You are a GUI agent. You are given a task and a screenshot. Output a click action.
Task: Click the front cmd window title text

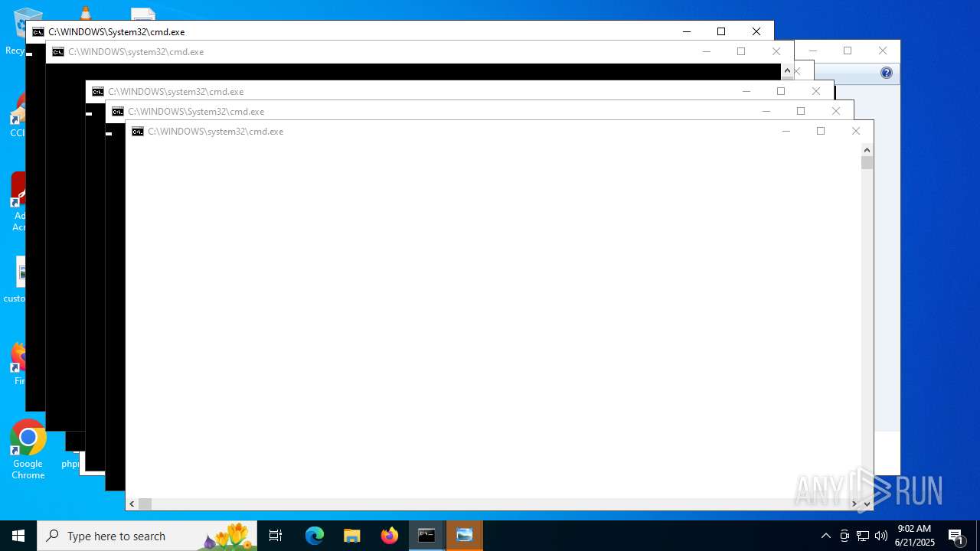(x=216, y=132)
